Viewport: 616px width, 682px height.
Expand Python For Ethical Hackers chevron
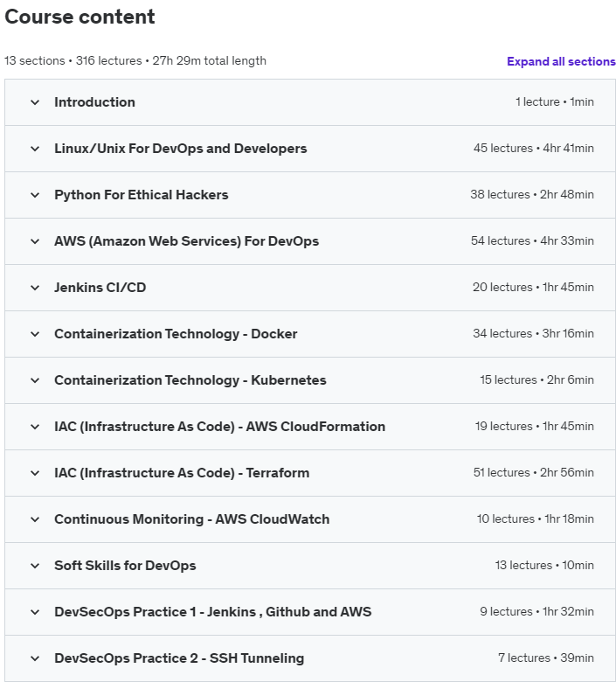(x=35, y=195)
